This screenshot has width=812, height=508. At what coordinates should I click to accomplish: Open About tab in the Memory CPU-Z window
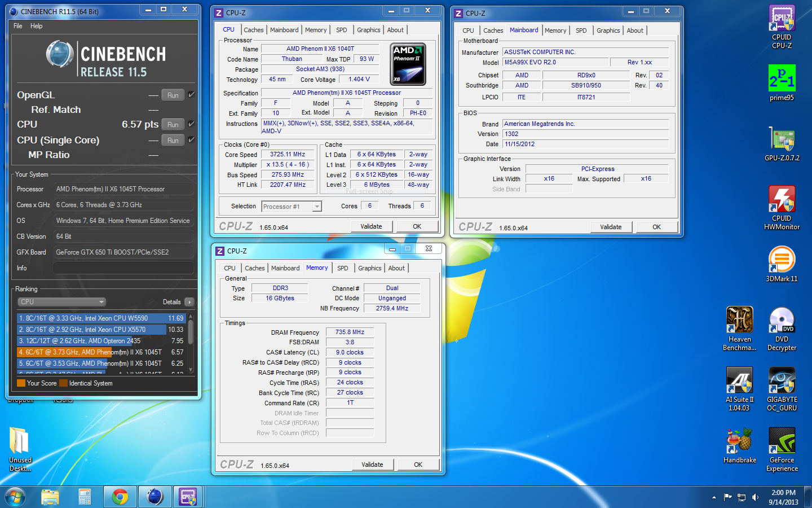pos(396,268)
